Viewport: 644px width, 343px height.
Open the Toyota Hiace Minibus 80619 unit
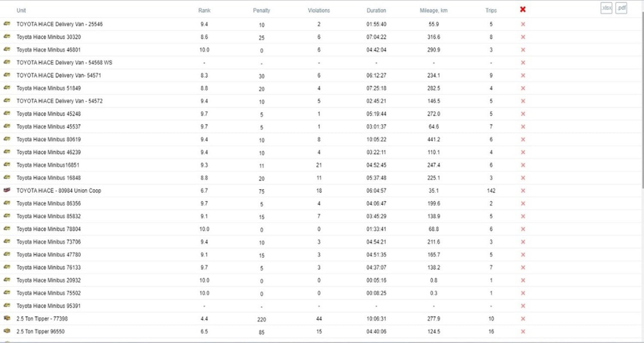tap(49, 139)
